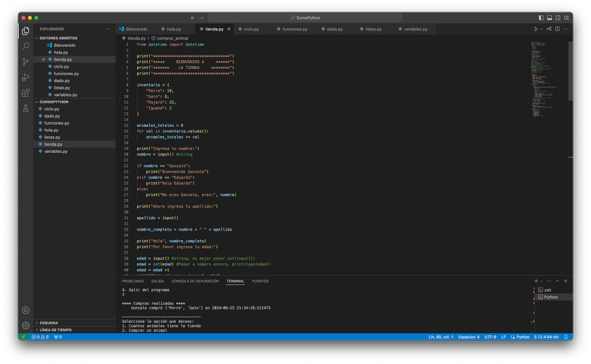Viewport: 591px width, 364px height.
Task: Go forward with navigation arrow
Action: [201, 18]
